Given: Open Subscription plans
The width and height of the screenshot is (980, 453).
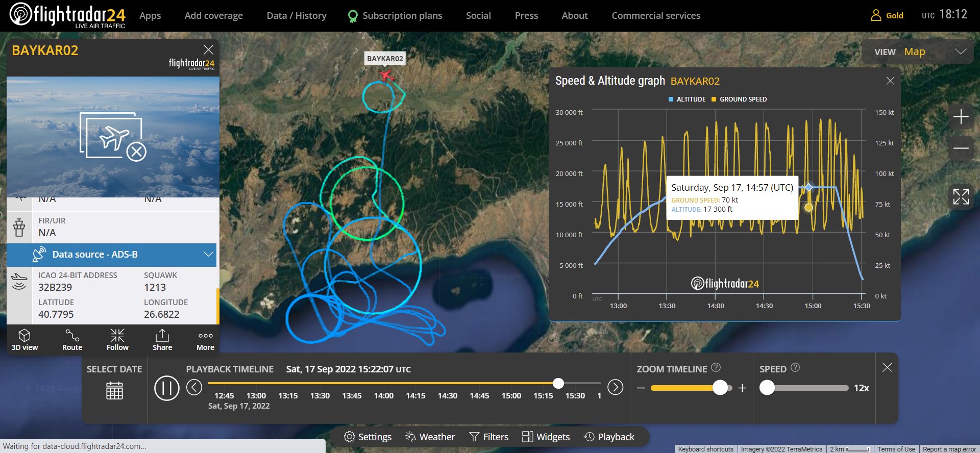Looking at the screenshot, I should pyautogui.click(x=395, y=15).
